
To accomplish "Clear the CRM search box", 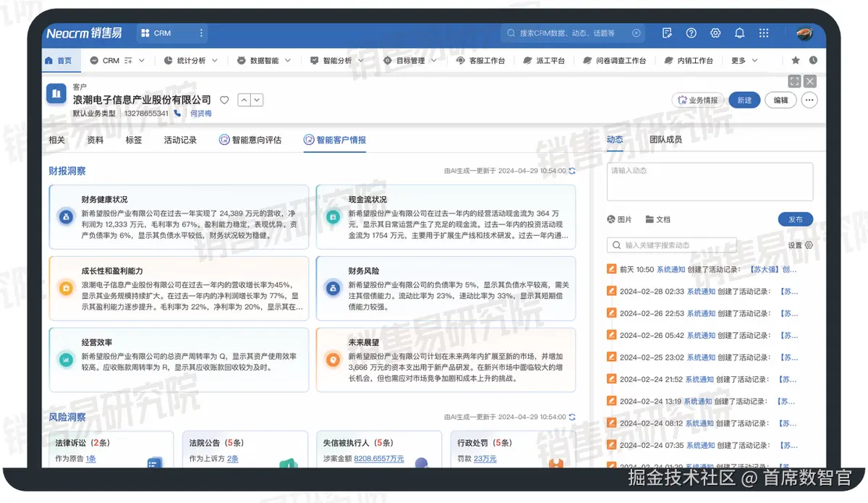I will click(636, 33).
